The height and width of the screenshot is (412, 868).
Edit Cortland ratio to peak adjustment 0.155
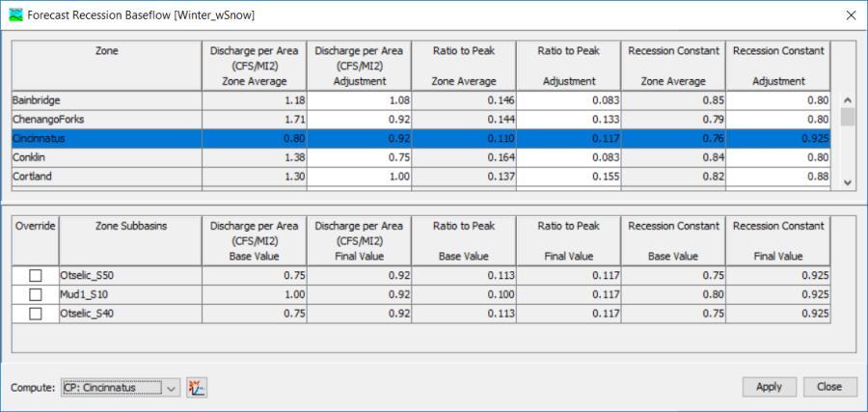pos(568,177)
